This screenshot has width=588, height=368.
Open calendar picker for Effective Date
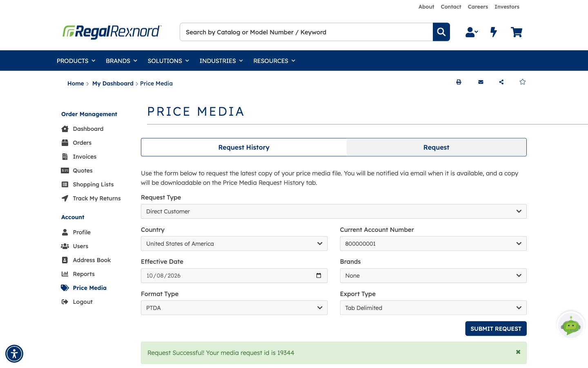(319, 276)
